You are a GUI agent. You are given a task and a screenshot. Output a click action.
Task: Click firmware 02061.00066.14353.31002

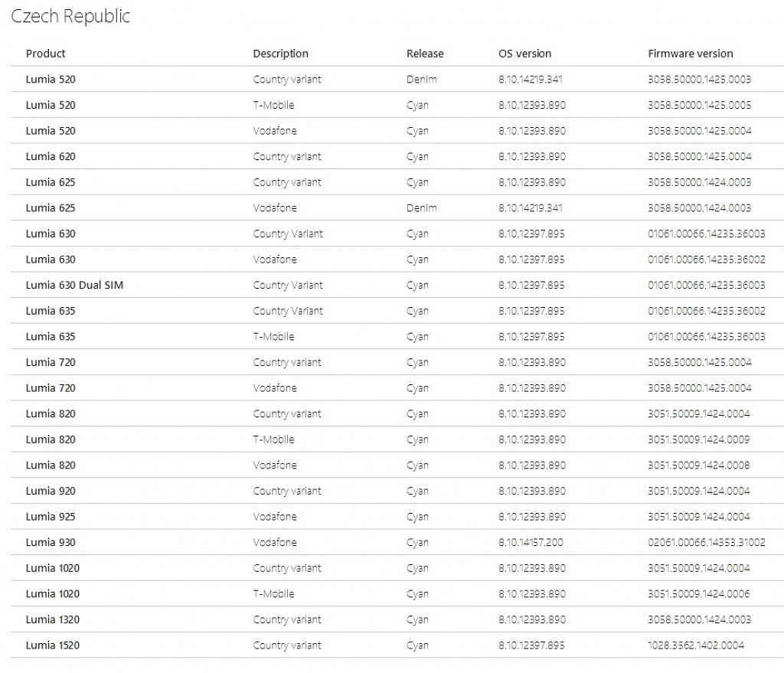(706, 542)
